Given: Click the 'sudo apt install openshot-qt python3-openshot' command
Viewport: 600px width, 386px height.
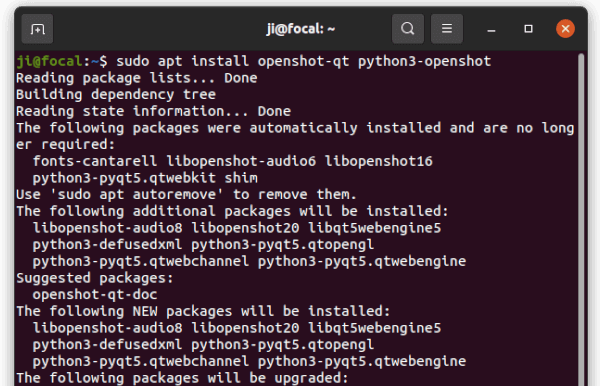Looking at the screenshot, I should [x=303, y=61].
